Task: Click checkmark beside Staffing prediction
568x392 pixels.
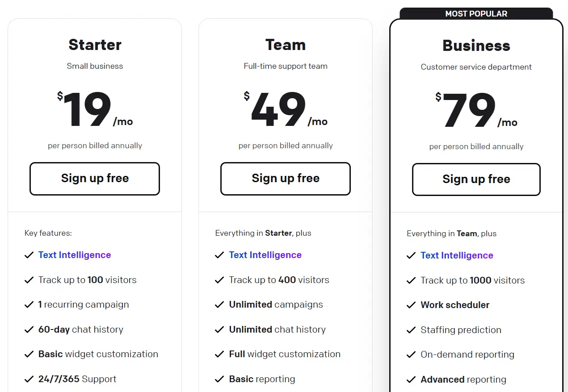Action: (411, 330)
